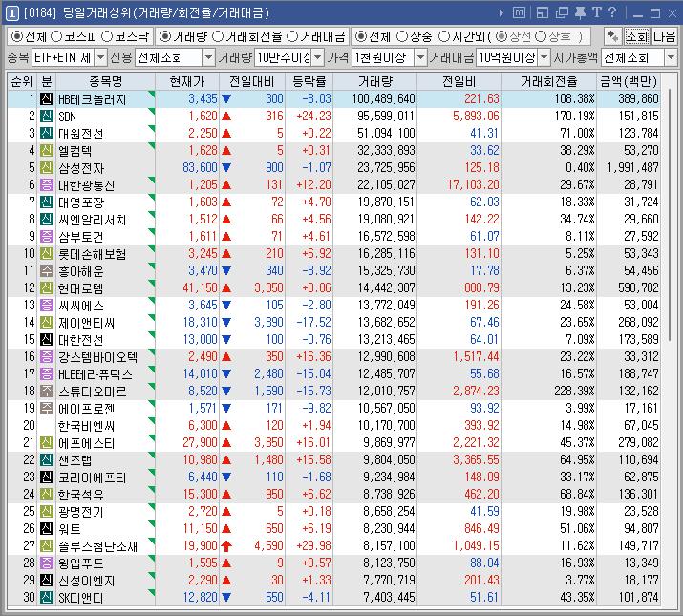Screen dimensions: 683x616
Task: Open the 거래량 10만주이상 dropdown
Action: [x=318, y=57]
